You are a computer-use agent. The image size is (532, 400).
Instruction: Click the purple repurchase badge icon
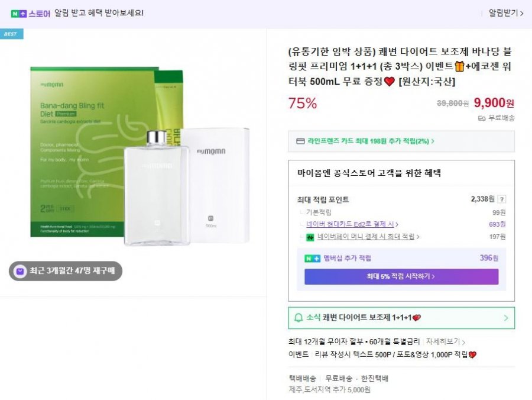click(x=20, y=271)
